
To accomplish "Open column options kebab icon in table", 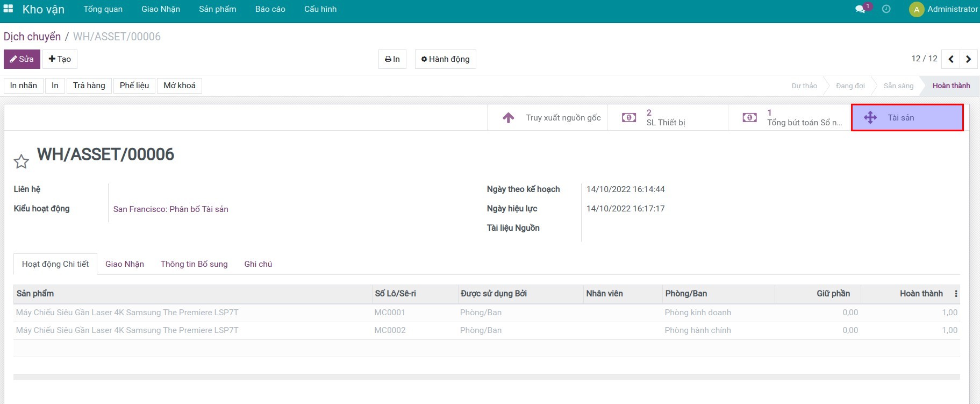I will [x=956, y=294].
